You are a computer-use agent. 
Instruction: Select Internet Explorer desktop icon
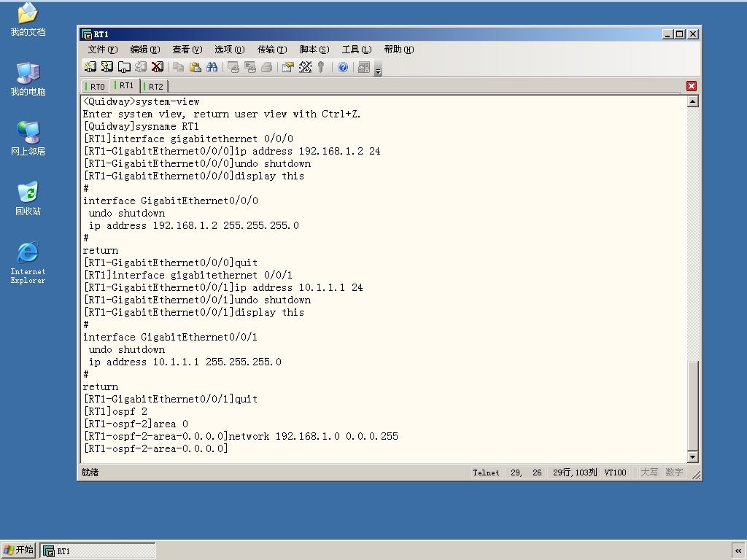(x=28, y=262)
